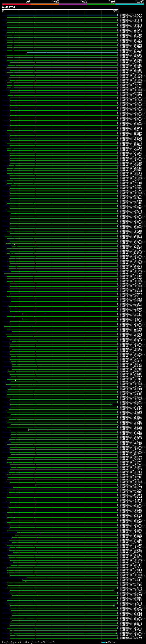
Task: Open hit UniRef100_A9RZI8
Action: click(x=131, y=25)
